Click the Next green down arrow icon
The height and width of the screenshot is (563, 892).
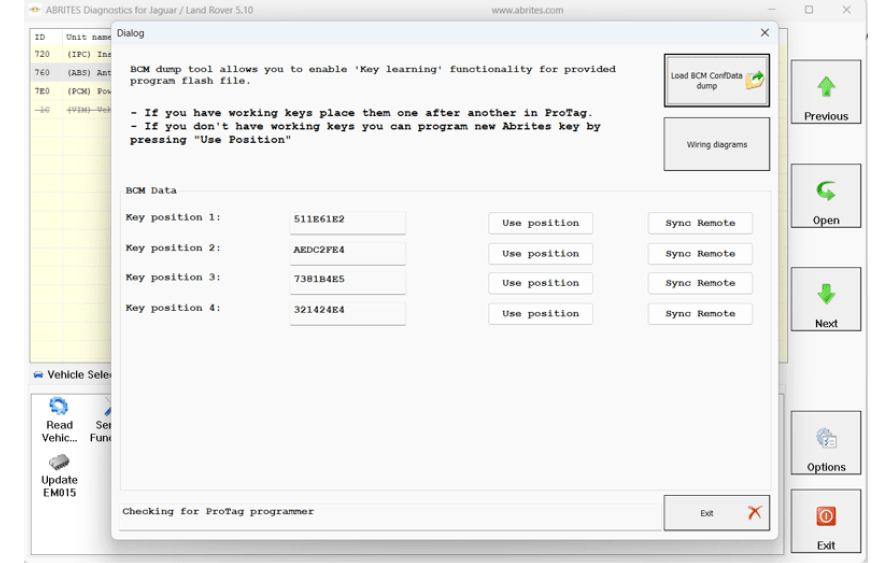[826, 295]
